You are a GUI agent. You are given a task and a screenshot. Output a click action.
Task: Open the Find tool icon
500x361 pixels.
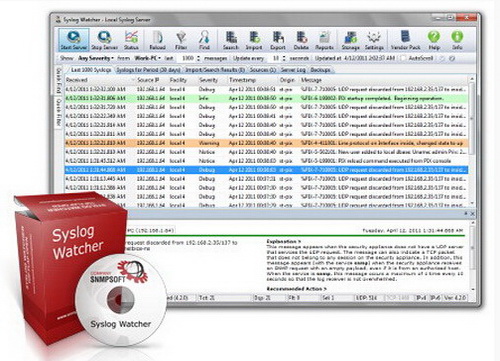pyautogui.click(x=204, y=40)
